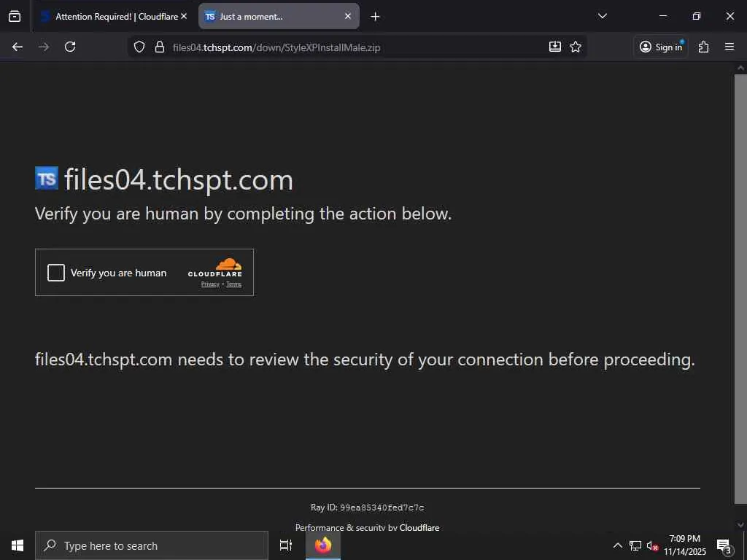Show site security padlock info
Screen dimensions: 747x560
pyautogui.click(x=160, y=47)
